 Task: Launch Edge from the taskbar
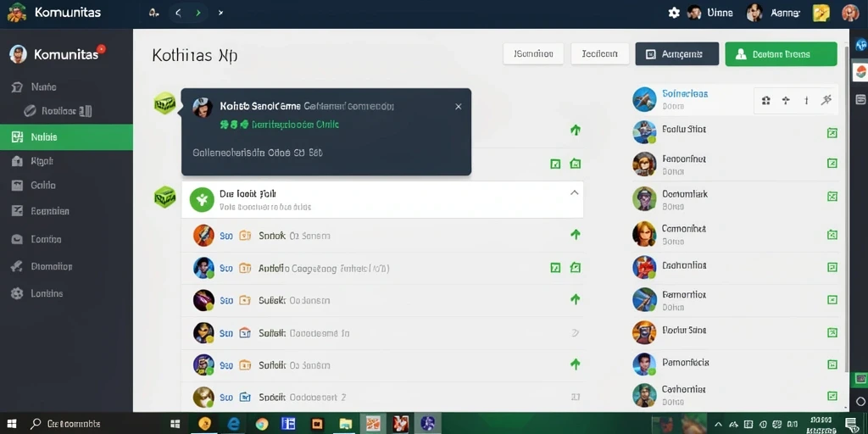(x=232, y=424)
